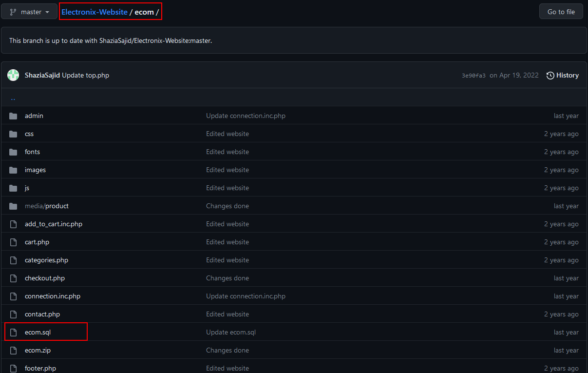Screen dimensions: 588x373
Task: Open the 'Update ecom.sql' commit message
Action: (x=231, y=333)
